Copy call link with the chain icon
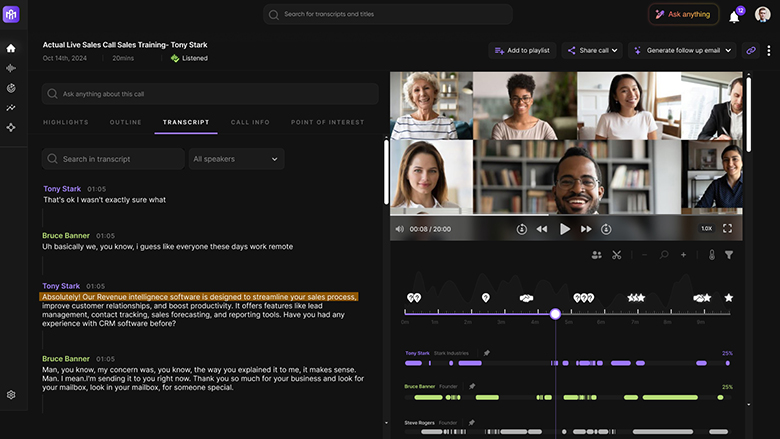Screen dimensions: 780x439 (751, 50)
